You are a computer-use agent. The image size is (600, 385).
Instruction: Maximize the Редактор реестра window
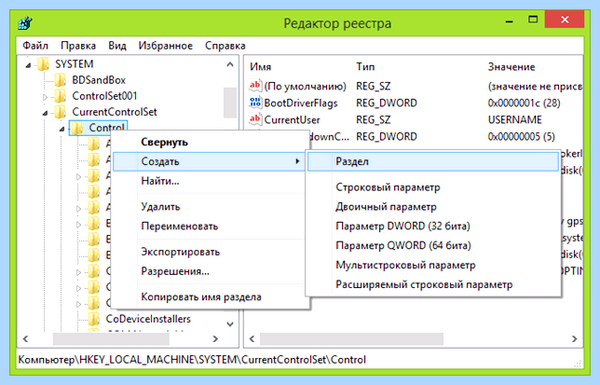533,20
